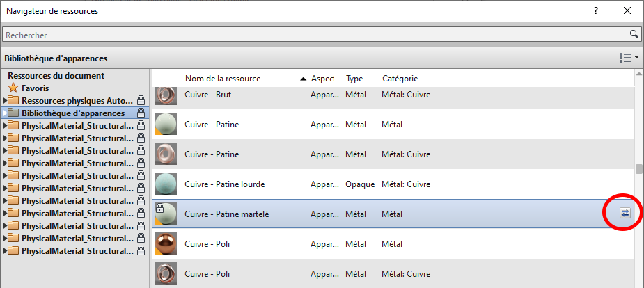Expand the first PhysicalMaterial_Structural folder
This screenshot has width=644, height=288.
tap(6, 126)
